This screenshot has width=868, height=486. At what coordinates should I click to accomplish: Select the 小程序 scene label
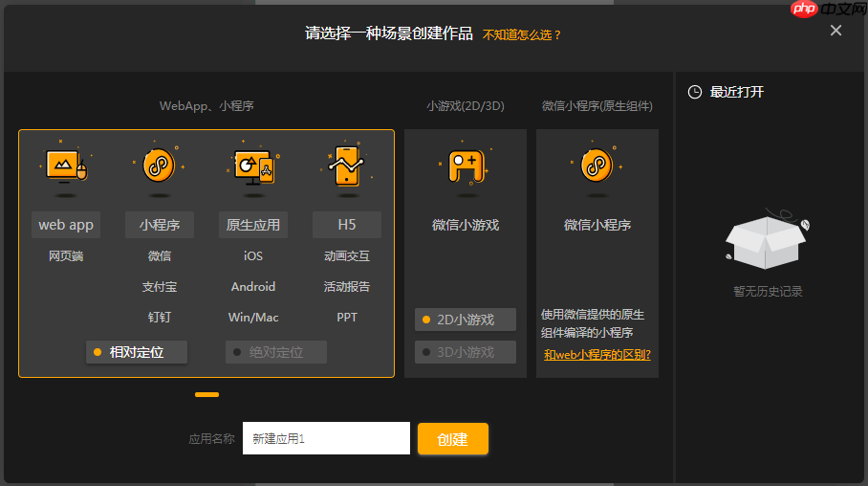(160, 225)
